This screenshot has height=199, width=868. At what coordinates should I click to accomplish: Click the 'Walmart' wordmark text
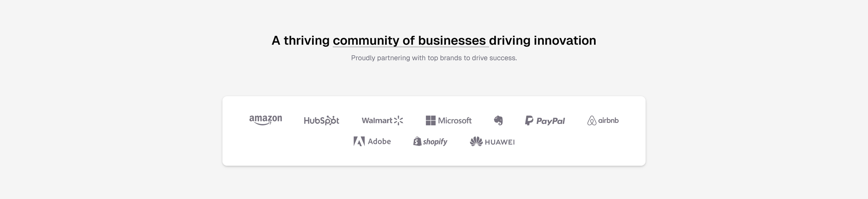377,120
